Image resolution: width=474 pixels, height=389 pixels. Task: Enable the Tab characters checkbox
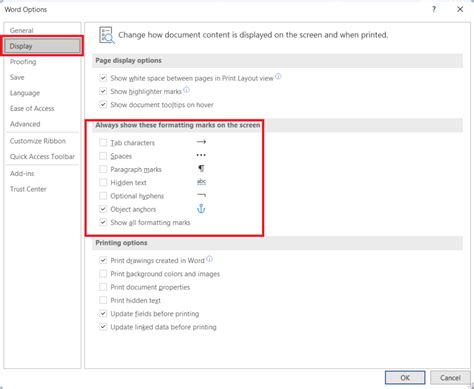103,143
